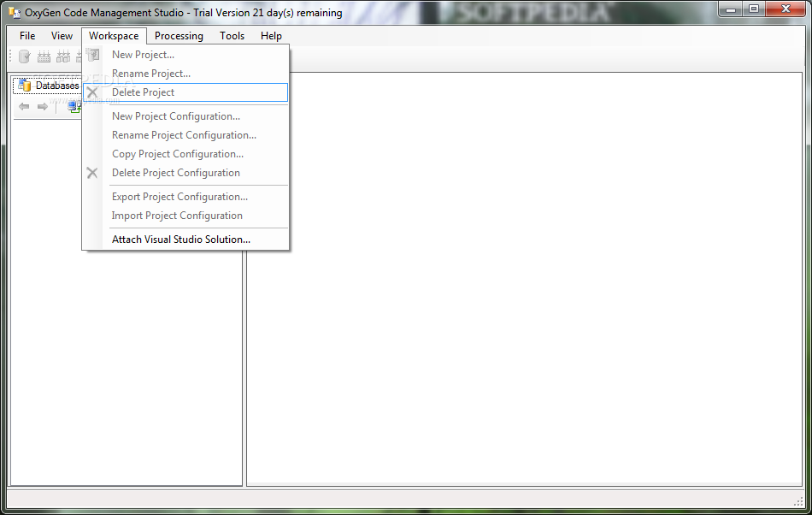Viewport: 812px width, 515px height.
Task: Choose Rename Project... menu entry
Action: coord(185,74)
